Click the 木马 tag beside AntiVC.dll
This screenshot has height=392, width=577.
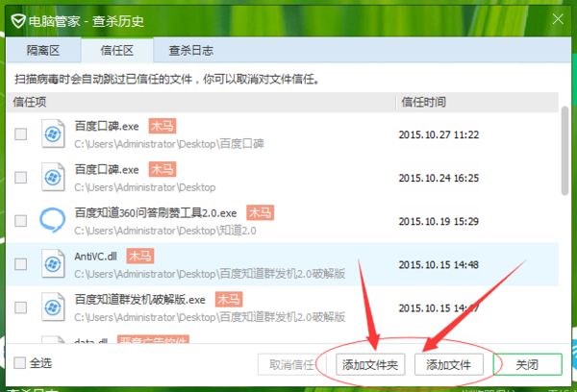tap(140, 256)
